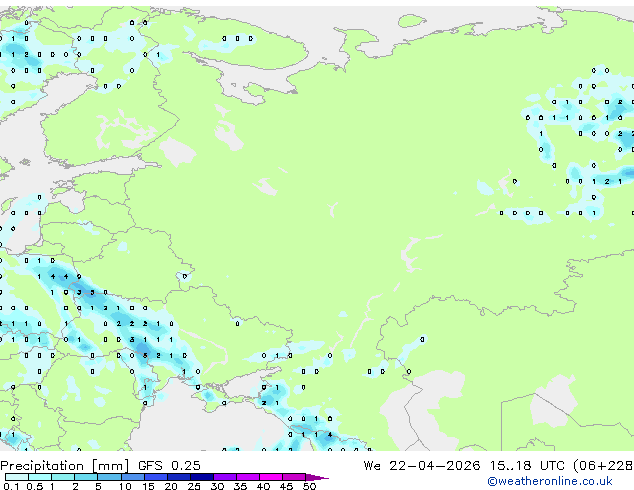The image size is (634, 490).
Task: Click the "We 22-04-2026" date text
Action: pyautogui.click(x=422, y=466)
